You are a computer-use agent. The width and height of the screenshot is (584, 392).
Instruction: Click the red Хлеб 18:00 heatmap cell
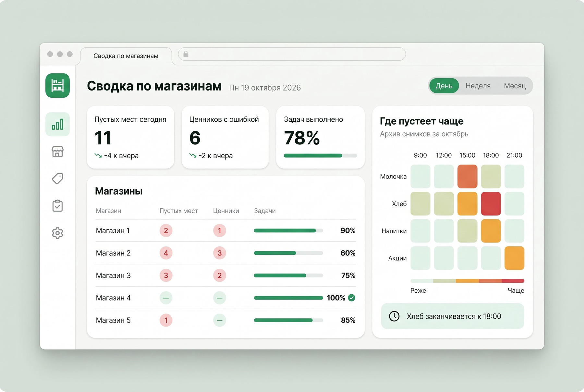[491, 204]
